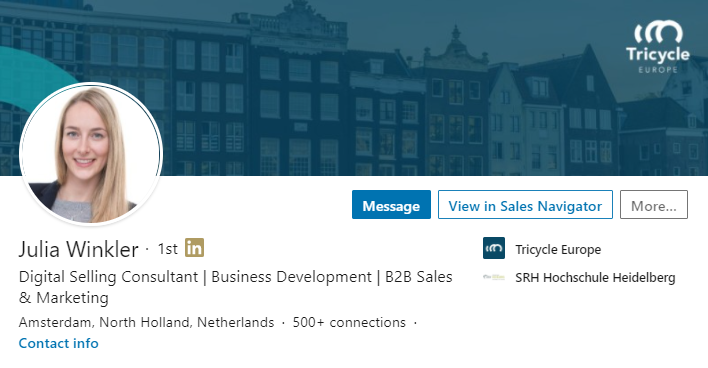Click the EUROPE text under Tricycle logo
The image size is (708, 368).
pyautogui.click(x=658, y=70)
